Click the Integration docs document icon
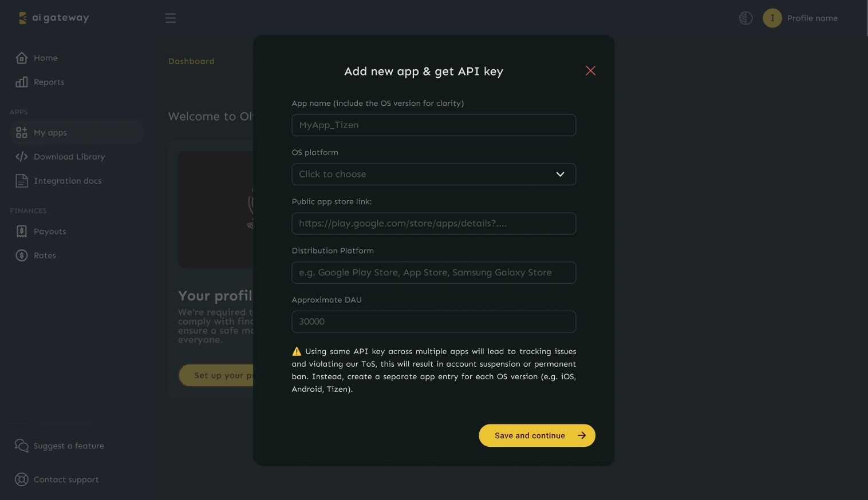Screen dimensions: 868x500 [x=22, y=181]
